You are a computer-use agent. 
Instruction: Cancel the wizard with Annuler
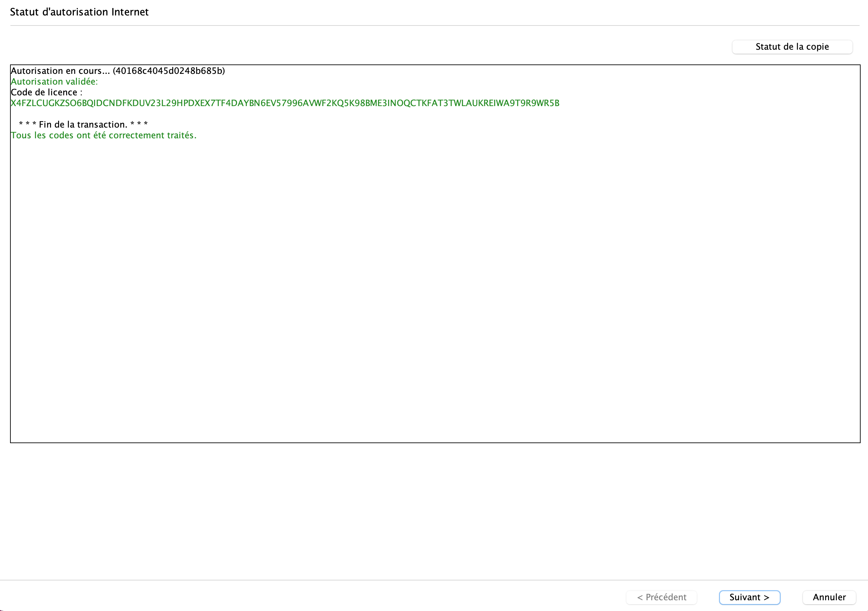click(829, 597)
